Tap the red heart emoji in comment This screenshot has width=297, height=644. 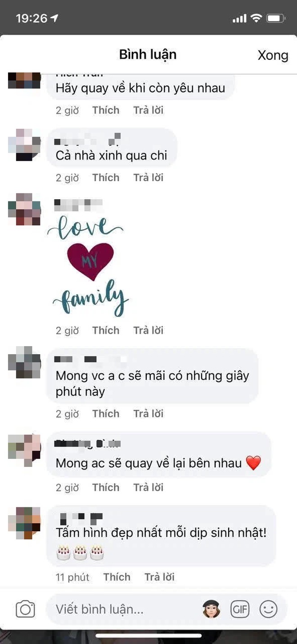pyautogui.click(x=253, y=463)
